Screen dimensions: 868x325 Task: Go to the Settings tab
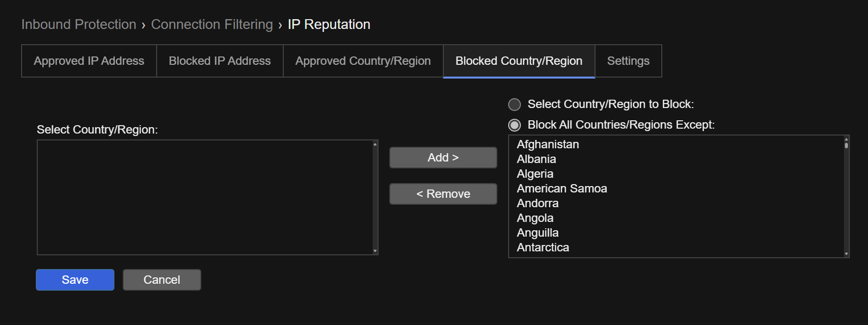[x=628, y=61]
